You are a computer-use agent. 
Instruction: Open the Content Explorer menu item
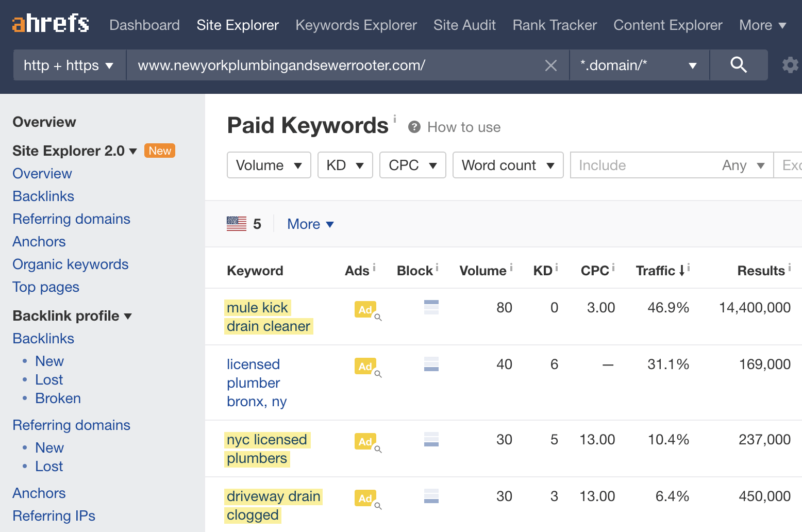(667, 25)
